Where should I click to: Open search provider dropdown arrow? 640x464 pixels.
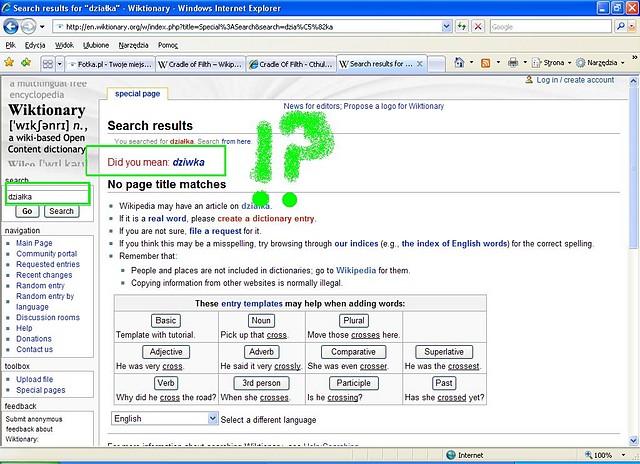click(x=632, y=27)
